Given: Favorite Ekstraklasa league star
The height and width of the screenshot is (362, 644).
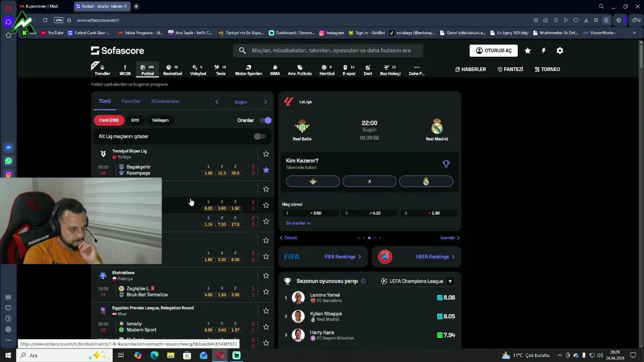Looking at the screenshot, I should point(266,276).
